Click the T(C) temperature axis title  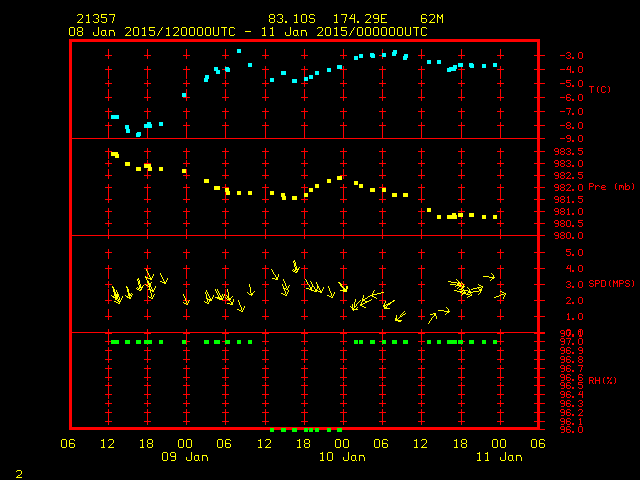click(x=600, y=89)
